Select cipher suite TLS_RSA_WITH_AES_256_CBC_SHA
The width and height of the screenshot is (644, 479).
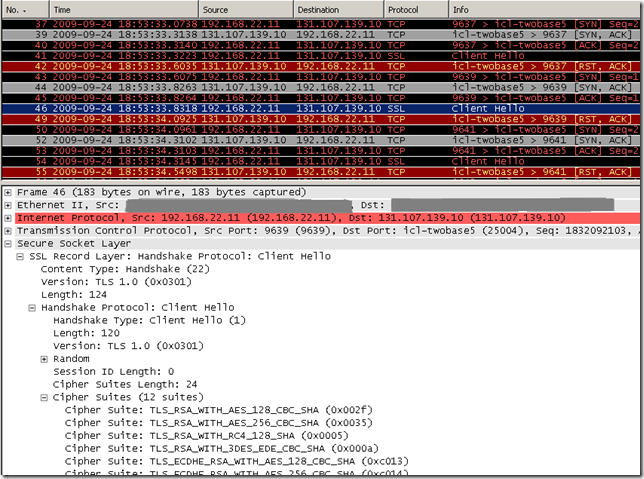(x=218, y=423)
